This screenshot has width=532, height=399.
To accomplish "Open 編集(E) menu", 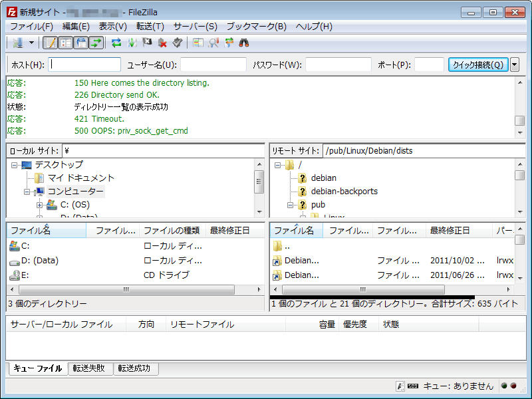I will click(76, 27).
